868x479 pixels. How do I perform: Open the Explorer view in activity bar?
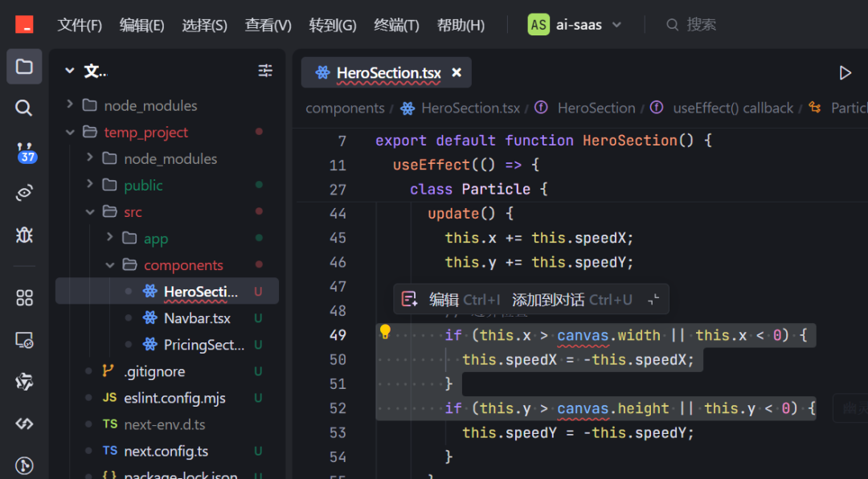point(24,67)
